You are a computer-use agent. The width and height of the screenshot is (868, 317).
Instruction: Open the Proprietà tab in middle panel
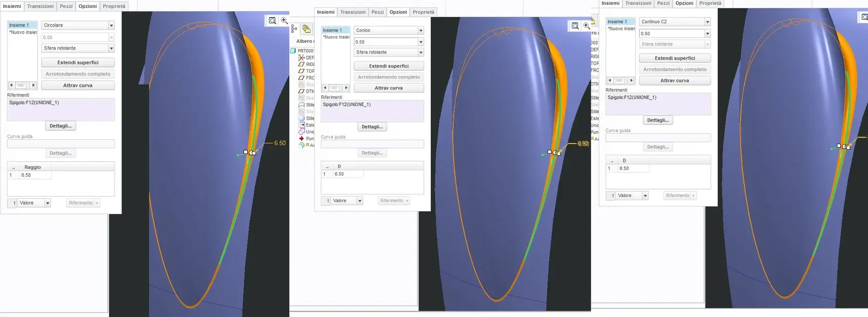423,12
